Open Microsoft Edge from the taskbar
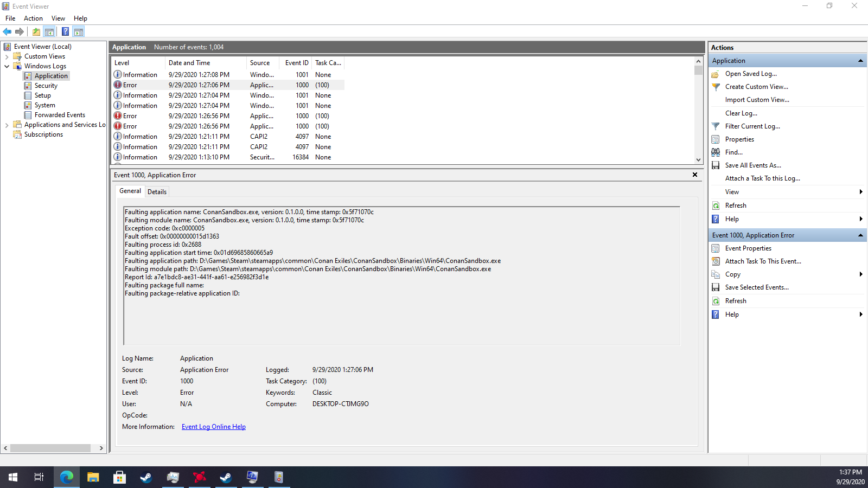Viewport: 868px width, 488px height. (x=67, y=477)
